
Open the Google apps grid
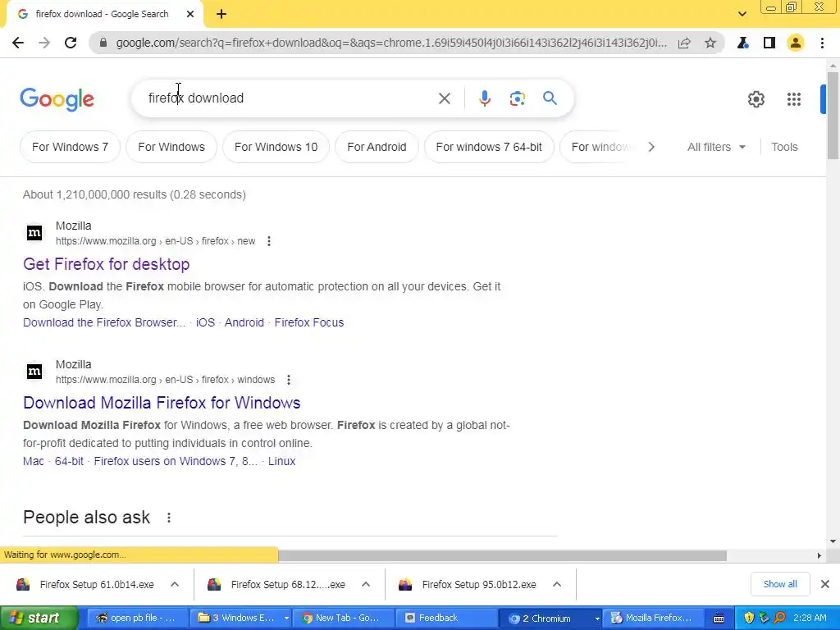(794, 99)
